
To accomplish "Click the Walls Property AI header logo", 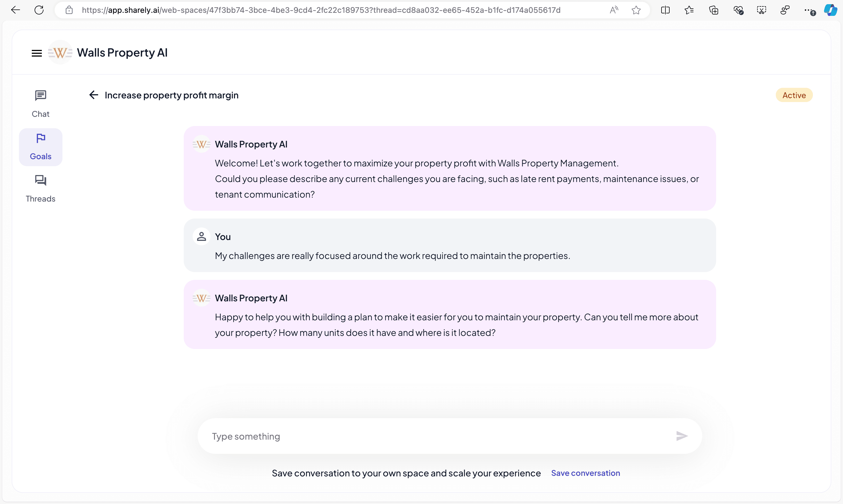I will 60,53.
